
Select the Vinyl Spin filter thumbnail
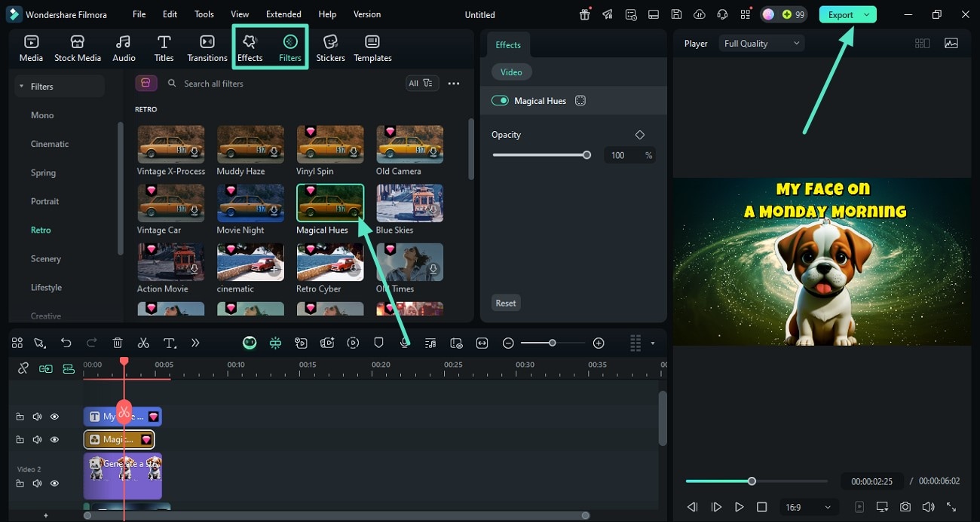pos(330,145)
